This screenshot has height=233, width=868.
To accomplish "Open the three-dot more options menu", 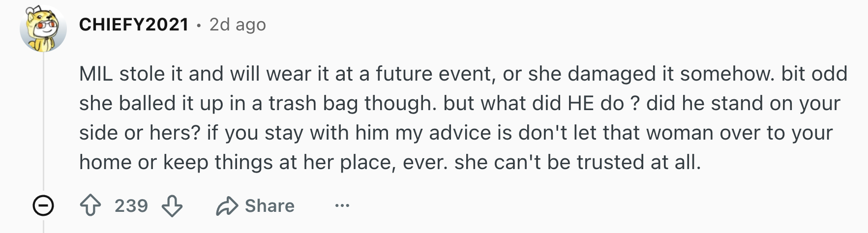I will (x=342, y=205).
